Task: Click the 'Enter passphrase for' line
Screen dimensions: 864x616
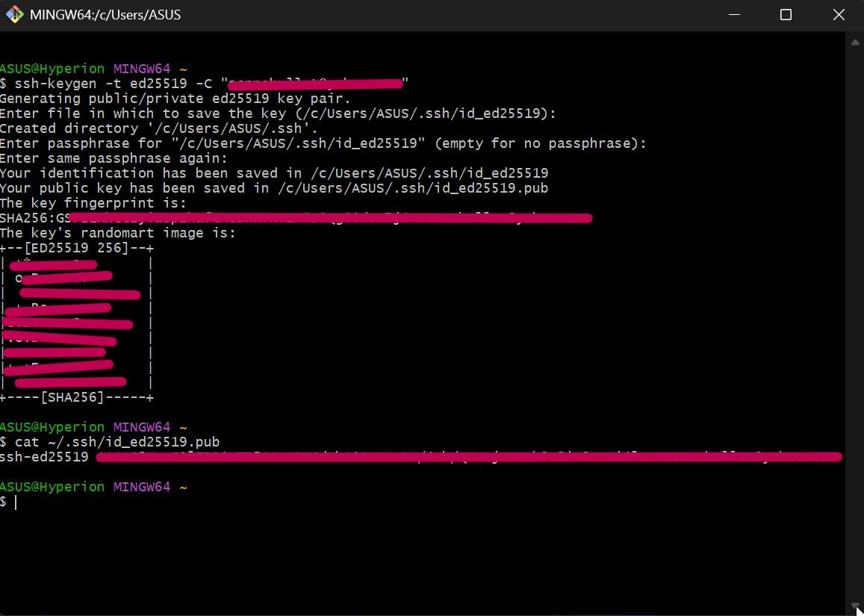Action: pyautogui.click(x=323, y=143)
